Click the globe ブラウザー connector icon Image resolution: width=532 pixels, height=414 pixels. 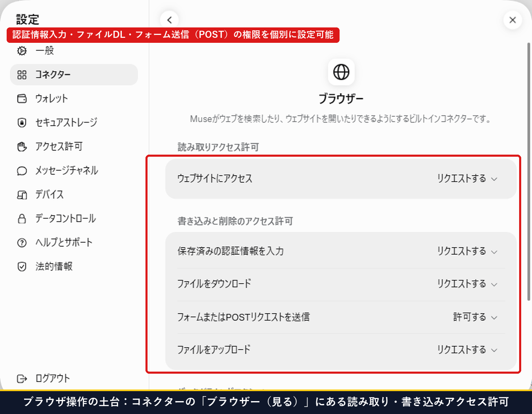pyautogui.click(x=341, y=72)
